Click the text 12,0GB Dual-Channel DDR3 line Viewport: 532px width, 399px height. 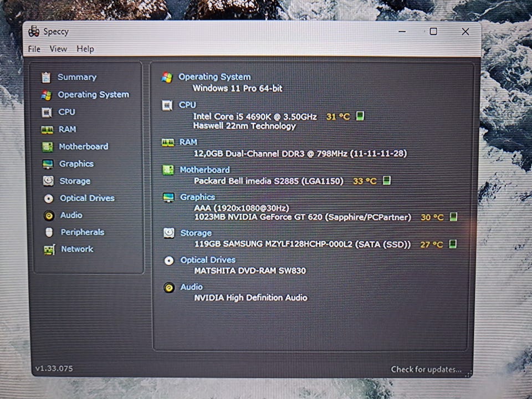300,154
